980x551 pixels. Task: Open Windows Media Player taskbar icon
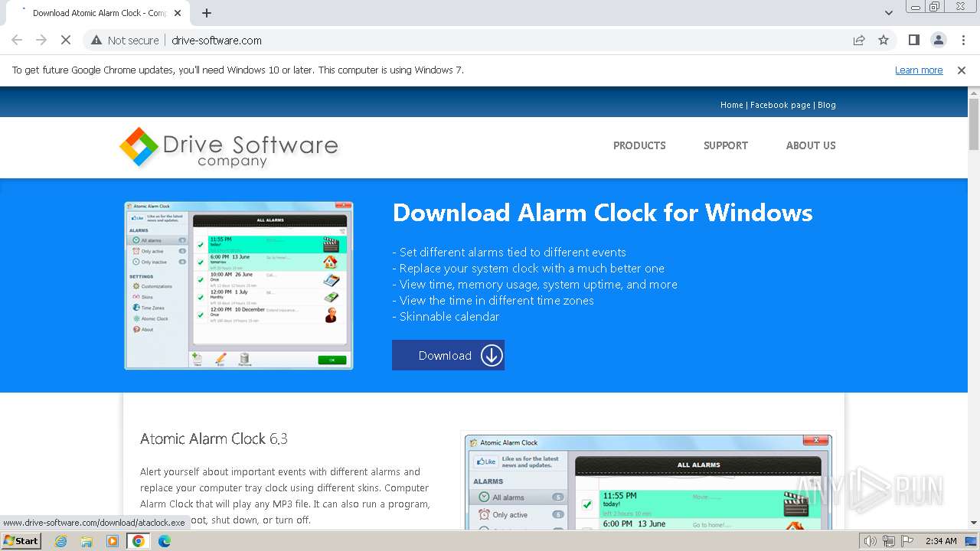pos(113,541)
